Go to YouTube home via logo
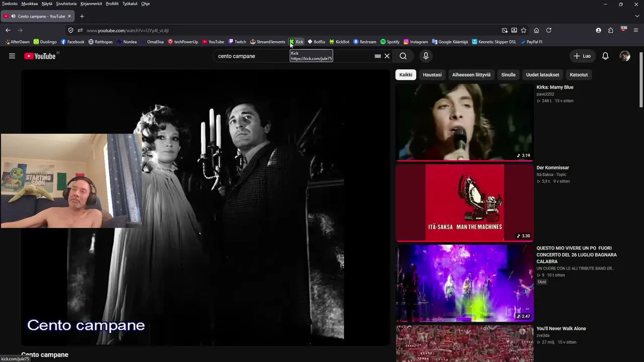 [x=40, y=56]
